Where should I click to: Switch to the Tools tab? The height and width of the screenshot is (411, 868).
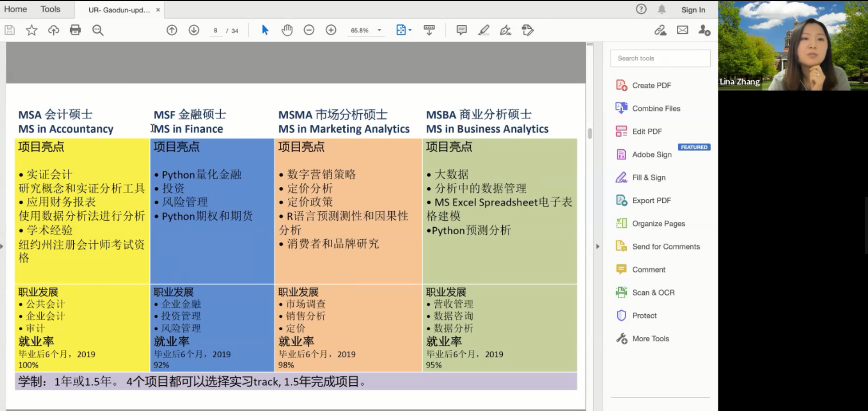pyautogui.click(x=50, y=9)
